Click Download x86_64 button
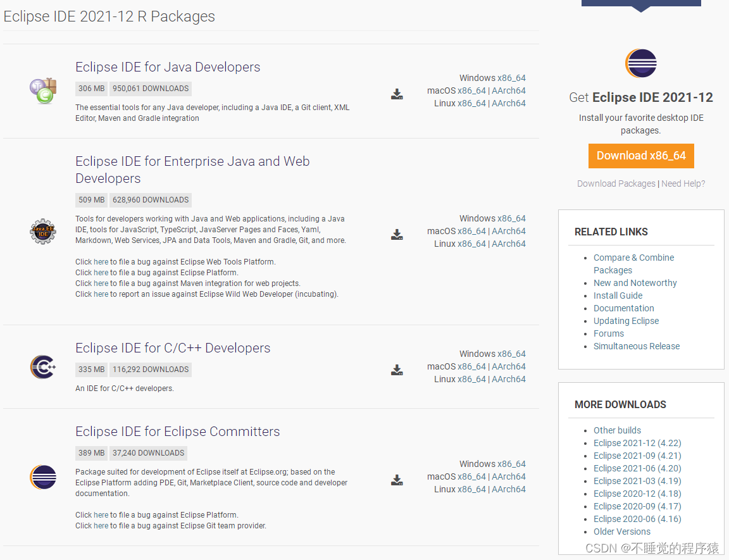The height and width of the screenshot is (560, 729). [x=641, y=156]
